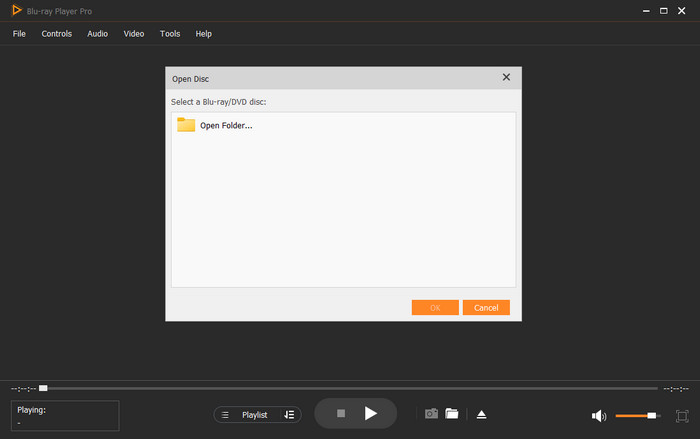Open the Controls menu
The width and height of the screenshot is (700, 439).
[x=56, y=34]
